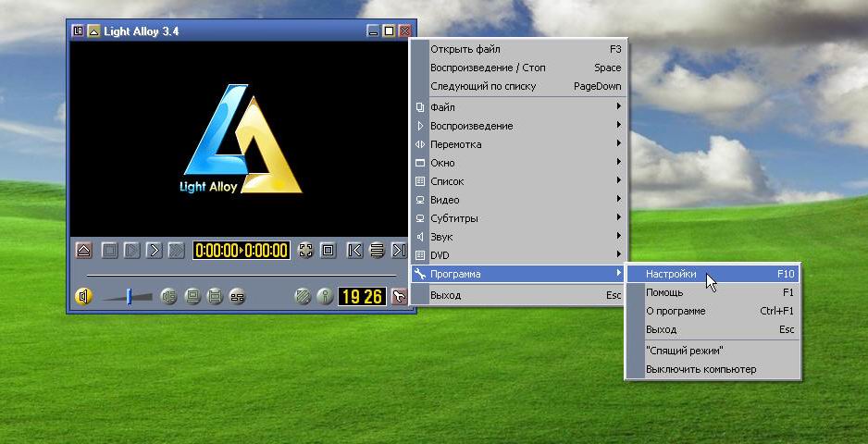Viewport: 868px width, 444px height.
Task: Expand the 'Субтитры' submenu
Action: point(518,218)
